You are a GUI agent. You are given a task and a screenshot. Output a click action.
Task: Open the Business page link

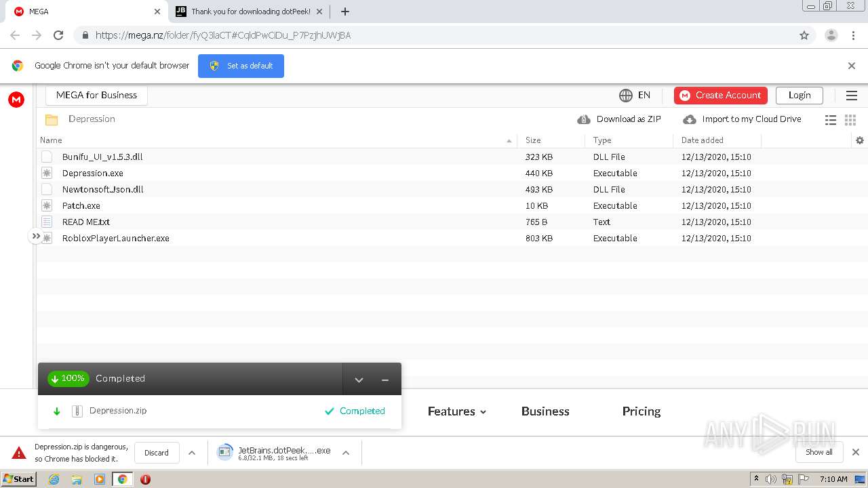545,411
